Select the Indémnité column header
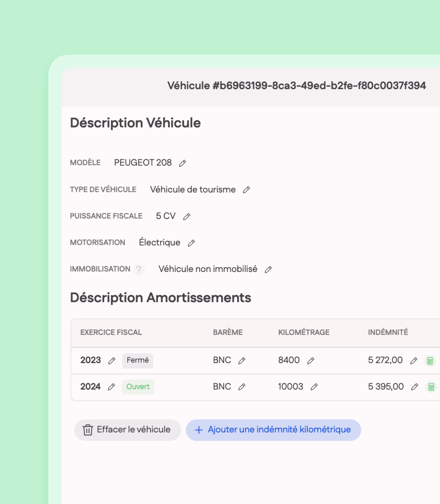Image resolution: width=440 pixels, height=504 pixels. pos(388,332)
